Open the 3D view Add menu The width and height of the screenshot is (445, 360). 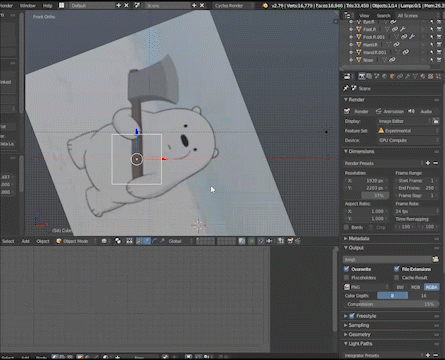pyautogui.click(x=25, y=241)
